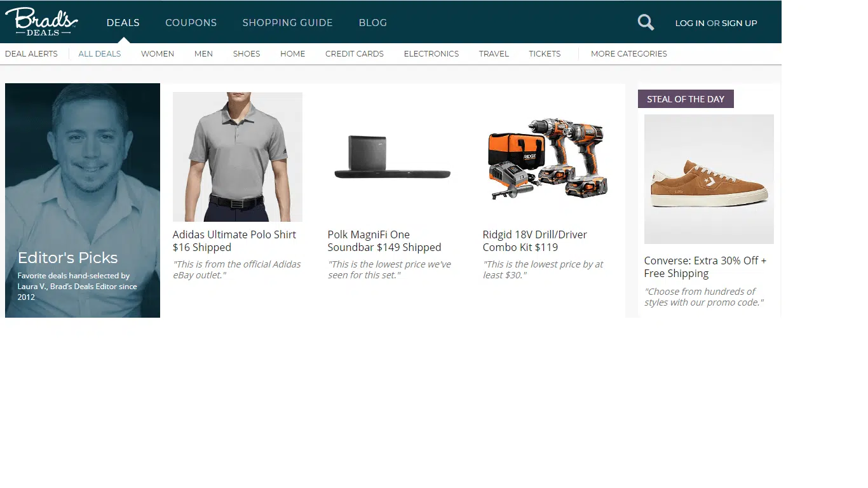The width and height of the screenshot is (868, 488).
Task: Click the Converse sneaker image
Action: [709, 179]
